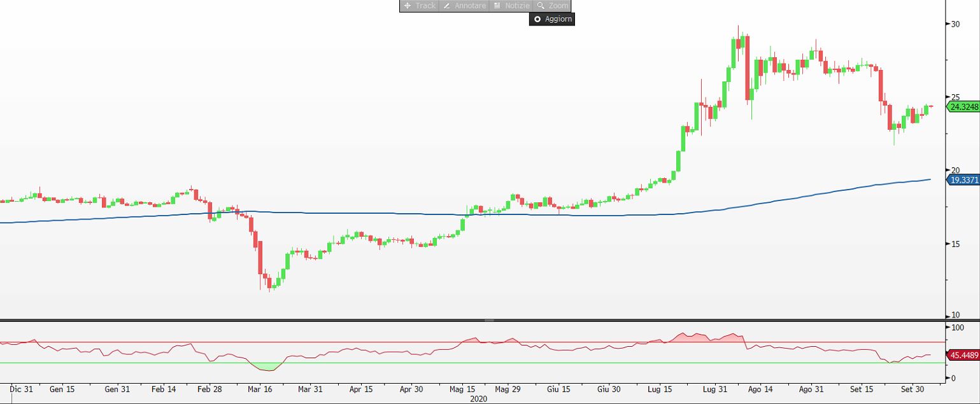Click the Set 15 date label
The width and height of the screenshot is (980, 404).
861,389
